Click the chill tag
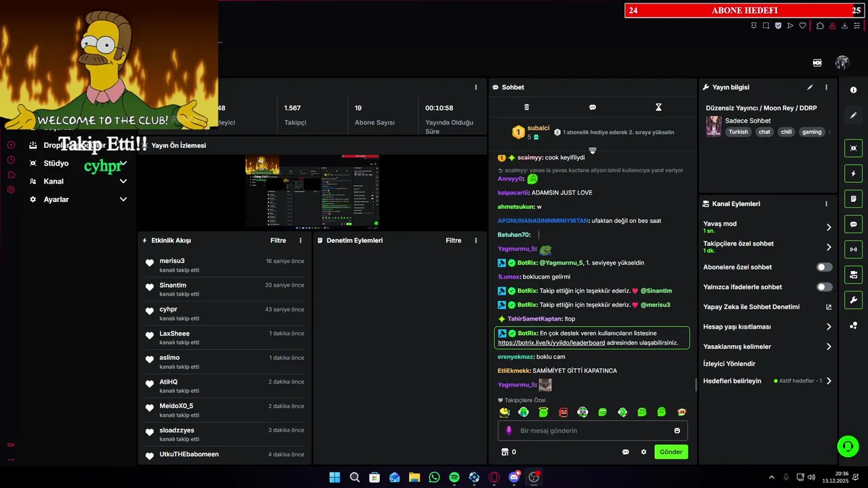 (x=786, y=132)
